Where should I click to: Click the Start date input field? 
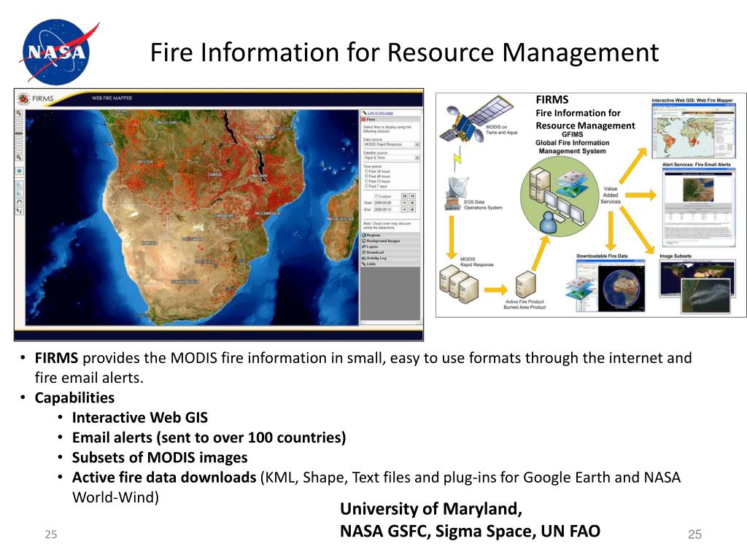387,203
